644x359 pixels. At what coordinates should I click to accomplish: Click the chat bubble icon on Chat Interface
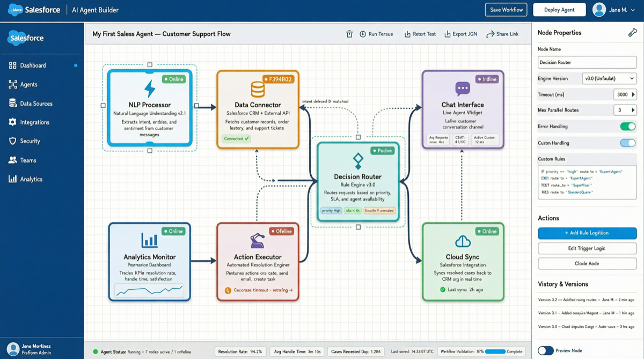462,89
